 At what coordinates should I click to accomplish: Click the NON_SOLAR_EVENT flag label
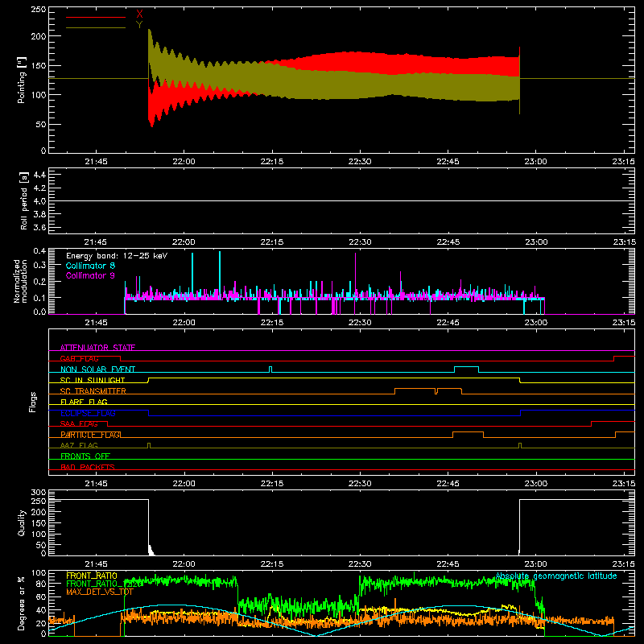click(x=97, y=369)
